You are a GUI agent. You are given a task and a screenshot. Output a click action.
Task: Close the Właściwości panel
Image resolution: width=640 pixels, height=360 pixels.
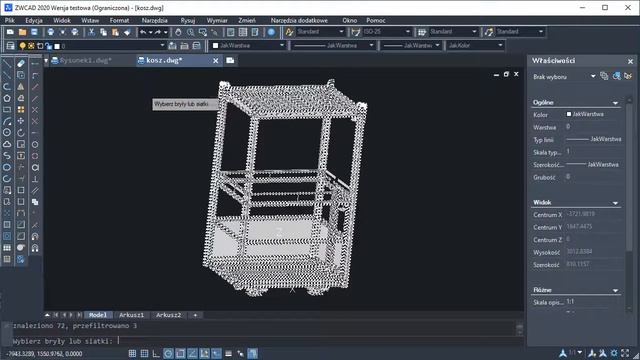(630, 61)
